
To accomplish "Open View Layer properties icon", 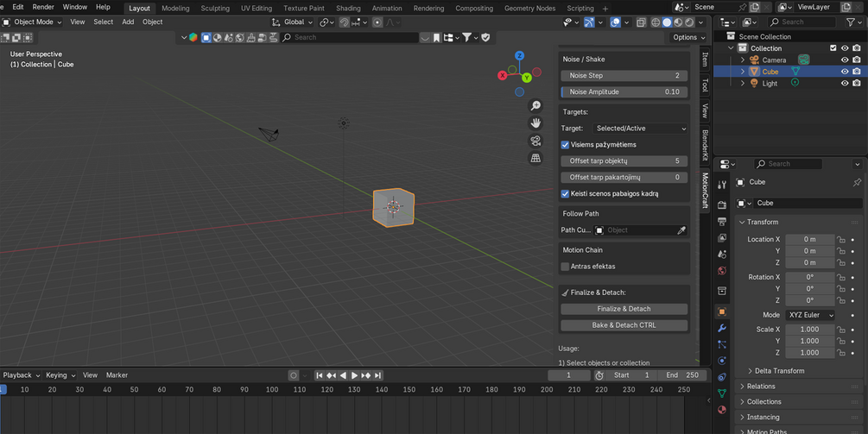I will click(x=722, y=238).
